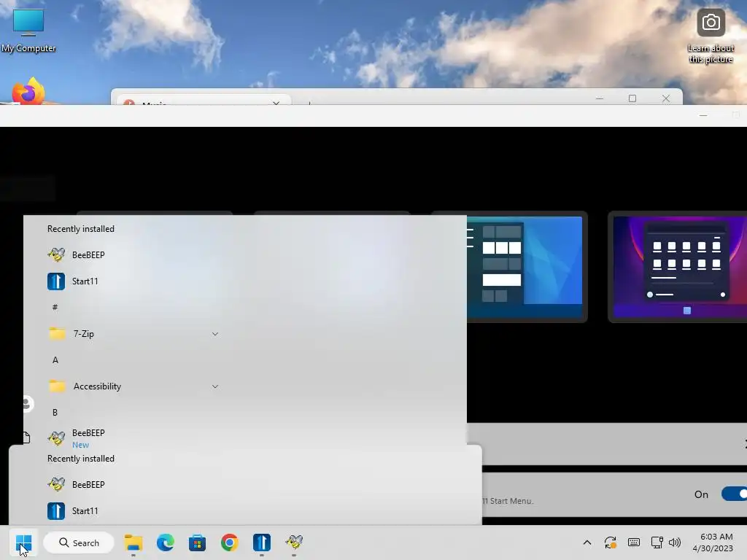This screenshot has width=747, height=560.
Task: Open File Explorer from taskbar
Action: 133,542
